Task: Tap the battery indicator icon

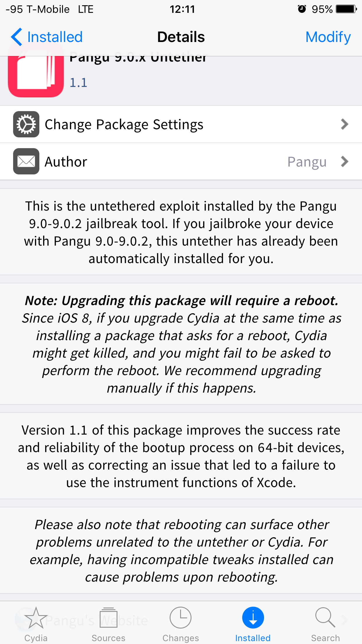Action: 346,9
